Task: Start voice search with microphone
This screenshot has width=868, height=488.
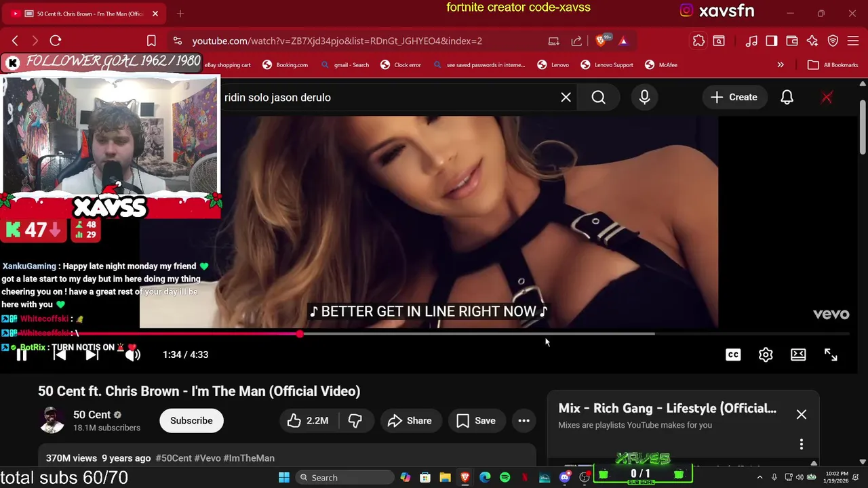Action: (644, 98)
